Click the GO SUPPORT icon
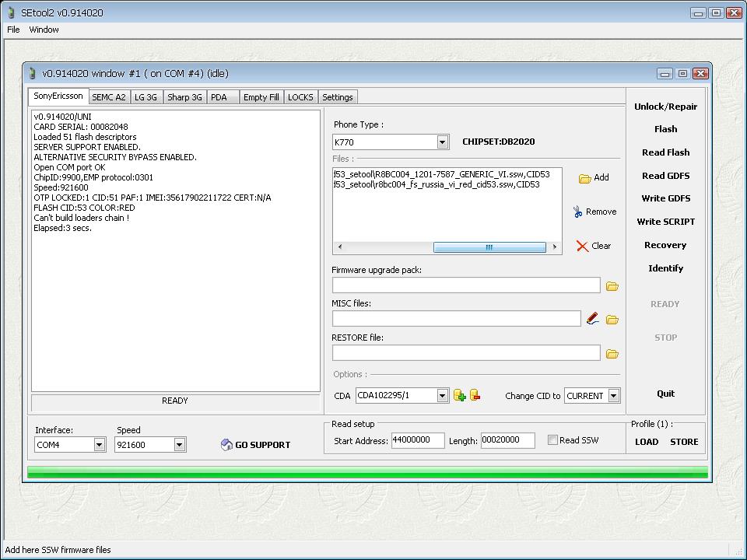The image size is (747, 560). pyautogui.click(x=226, y=444)
